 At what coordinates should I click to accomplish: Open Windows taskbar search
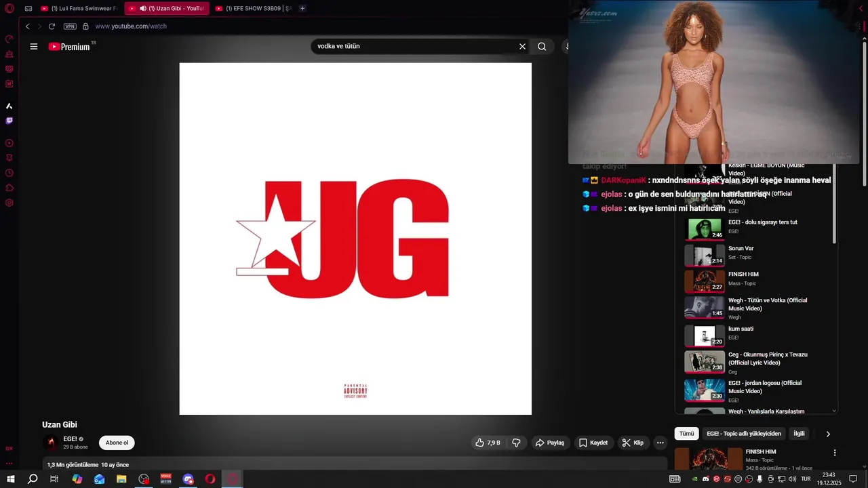click(x=33, y=479)
